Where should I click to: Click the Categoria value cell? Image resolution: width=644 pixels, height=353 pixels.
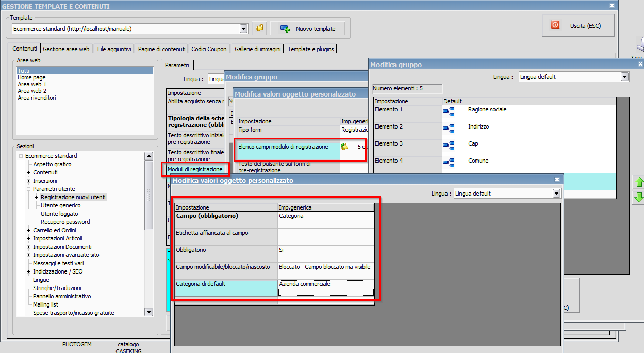326,219
